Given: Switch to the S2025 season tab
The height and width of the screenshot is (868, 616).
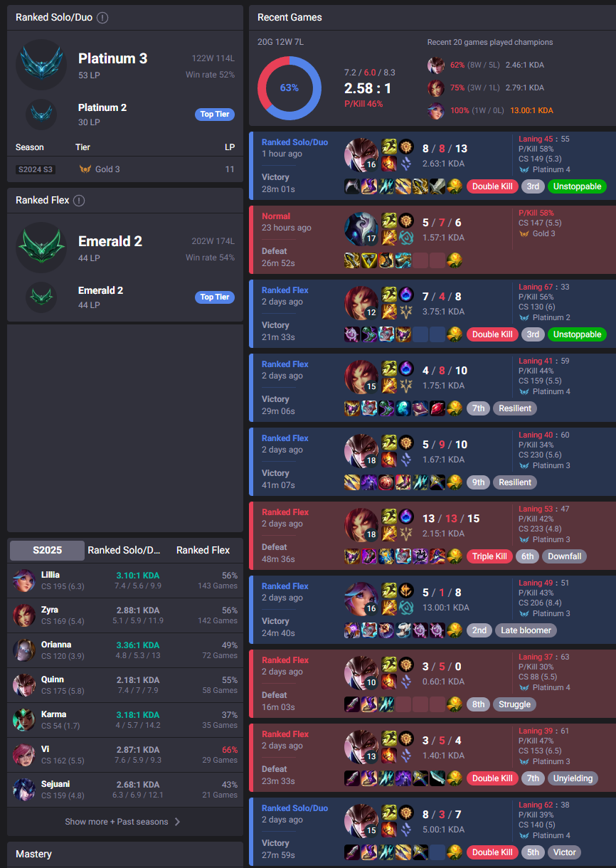Looking at the screenshot, I should [x=46, y=550].
